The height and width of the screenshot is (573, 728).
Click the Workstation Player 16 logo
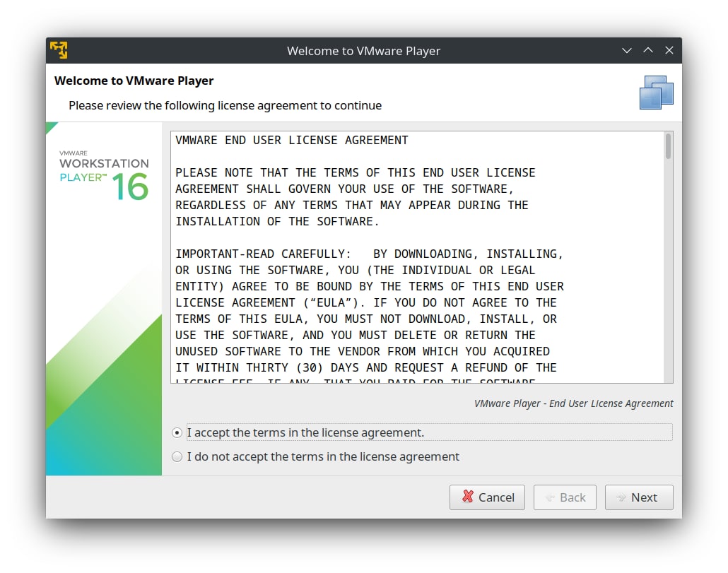(x=104, y=175)
